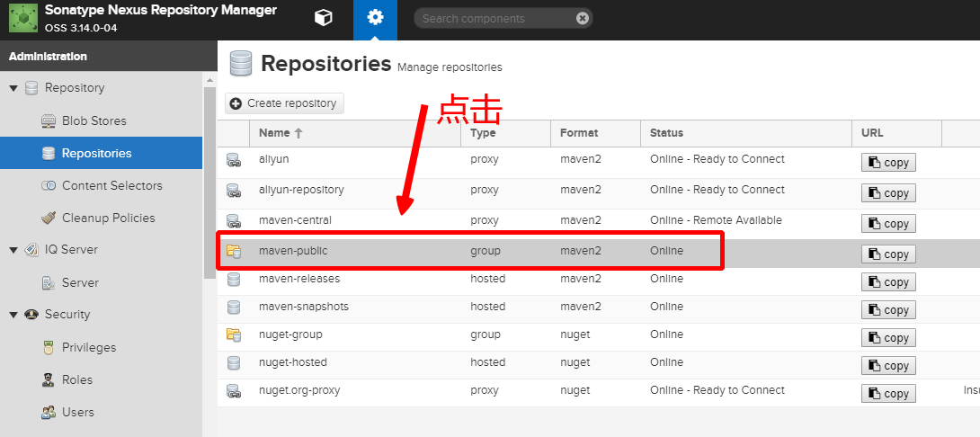Click the nuget-group folder icon

click(234, 334)
